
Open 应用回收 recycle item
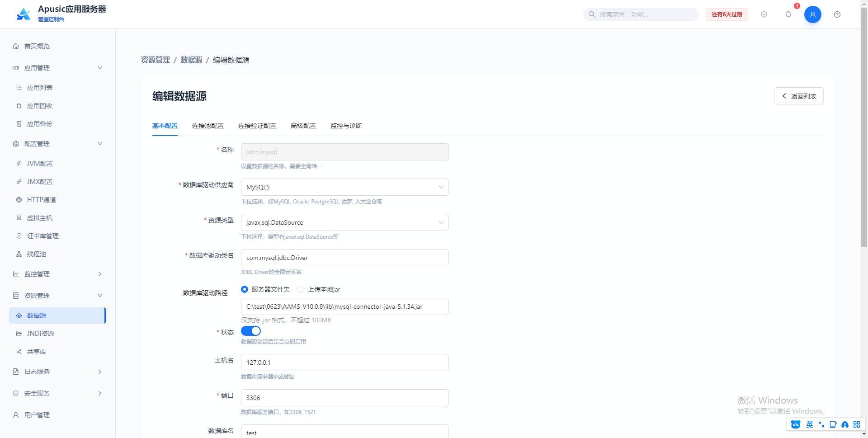[x=58, y=106]
